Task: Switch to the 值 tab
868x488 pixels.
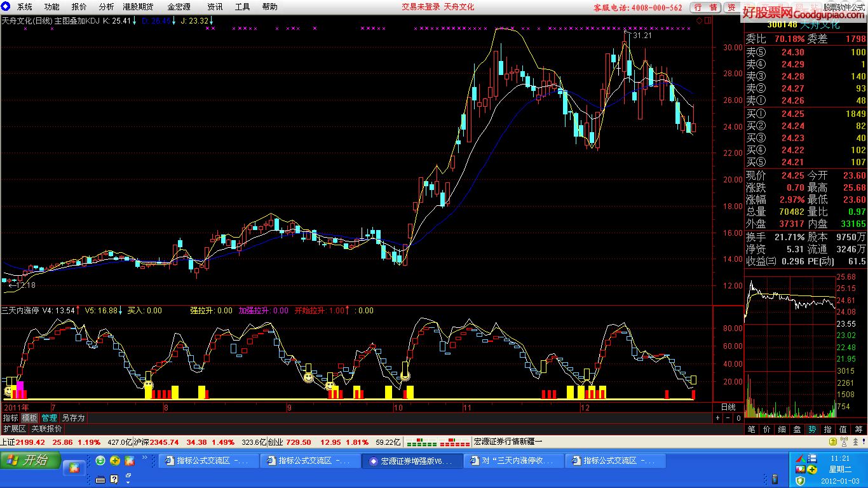Action: [843, 430]
